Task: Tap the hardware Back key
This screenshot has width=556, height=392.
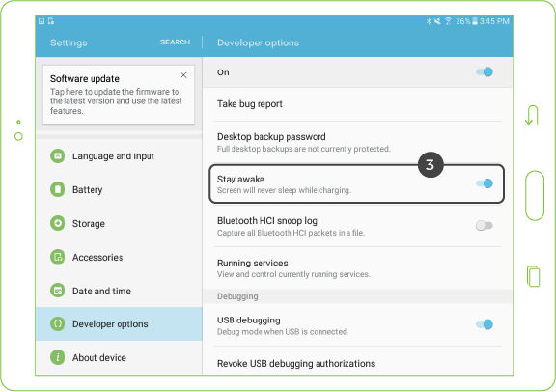Action: [x=532, y=115]
